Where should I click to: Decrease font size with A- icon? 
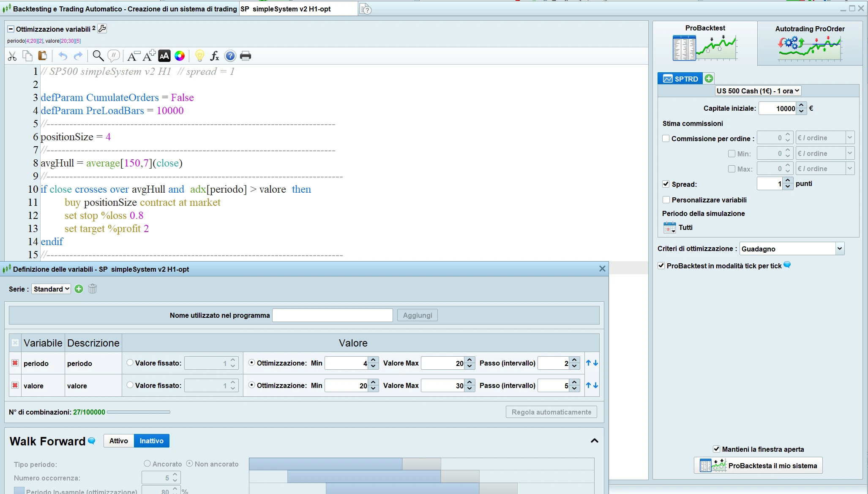pos(134,56)
